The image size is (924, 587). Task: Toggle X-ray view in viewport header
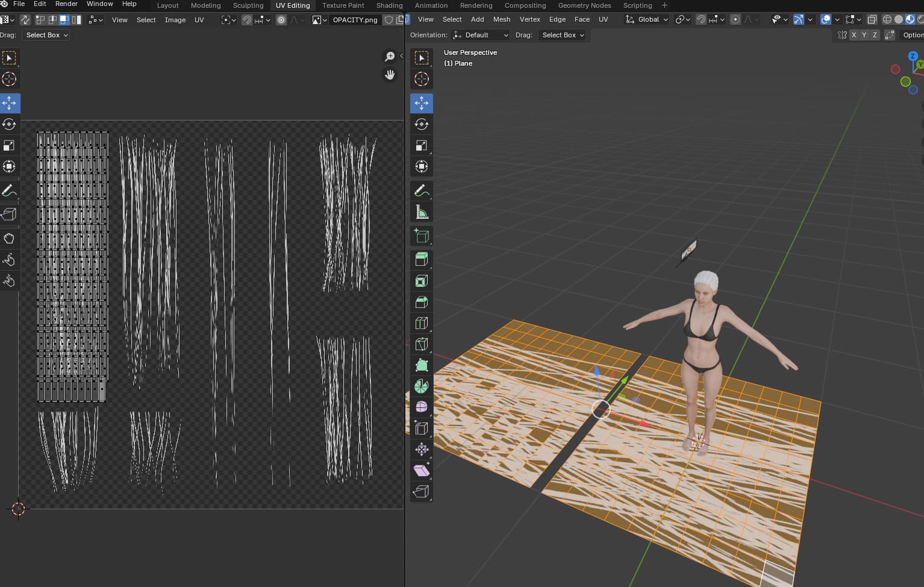click(x=872, y=19)
